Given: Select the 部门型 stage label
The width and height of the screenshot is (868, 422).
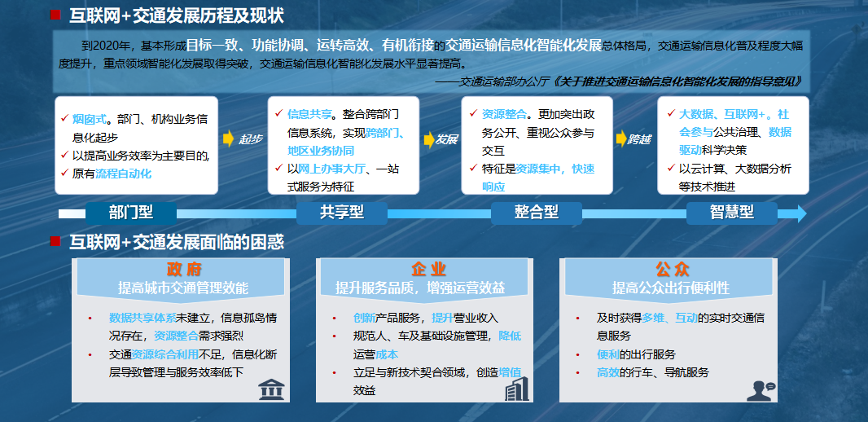Looking at the screenshot, I should tap(131, 213).
